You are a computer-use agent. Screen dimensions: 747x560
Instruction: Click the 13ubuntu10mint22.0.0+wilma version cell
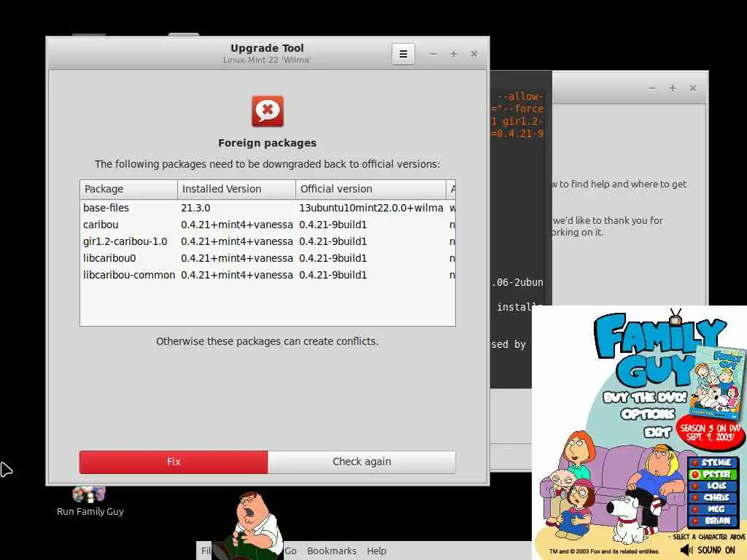click(371, 208)
